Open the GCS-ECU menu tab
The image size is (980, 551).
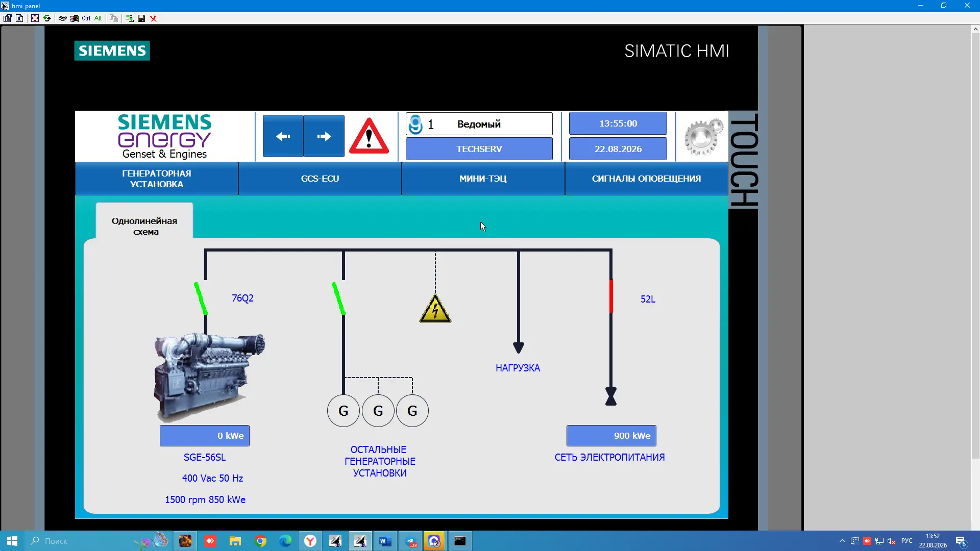pos(320,179)
